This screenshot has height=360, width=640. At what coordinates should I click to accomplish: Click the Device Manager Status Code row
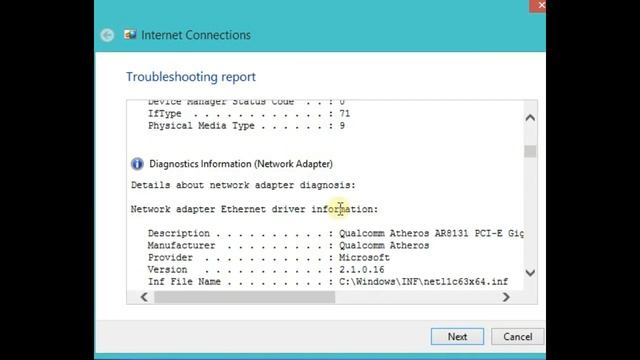pyautogui.click(x=247, y=102)
